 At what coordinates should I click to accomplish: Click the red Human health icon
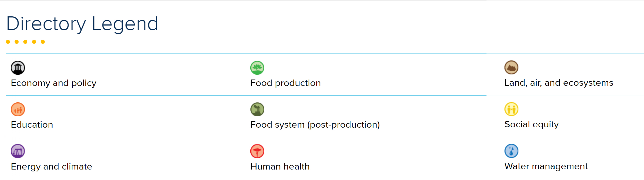257,151
